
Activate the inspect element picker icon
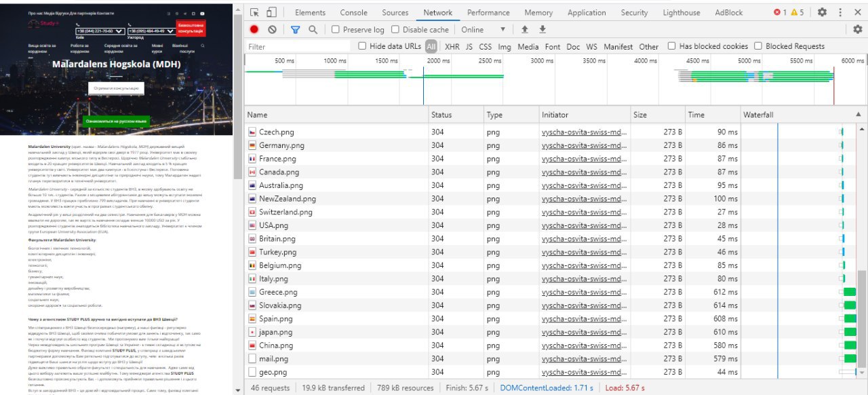(254, 12)
